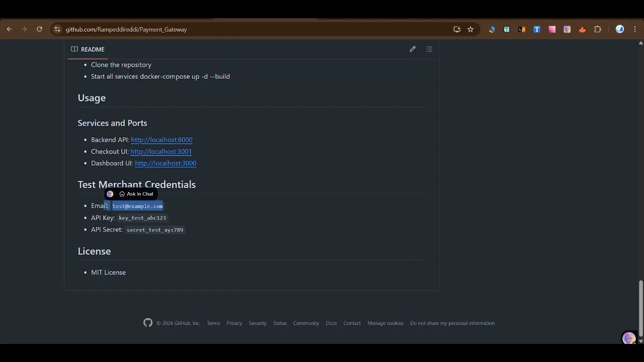The width and height of the screenshot is (644, 362).
Task: Open the Security footer link
Action: pos(258,323)
